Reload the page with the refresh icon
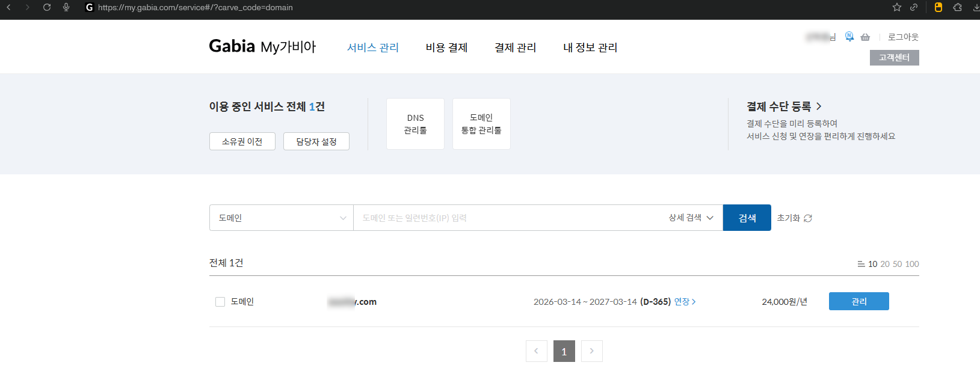 (x=47, y=7)
